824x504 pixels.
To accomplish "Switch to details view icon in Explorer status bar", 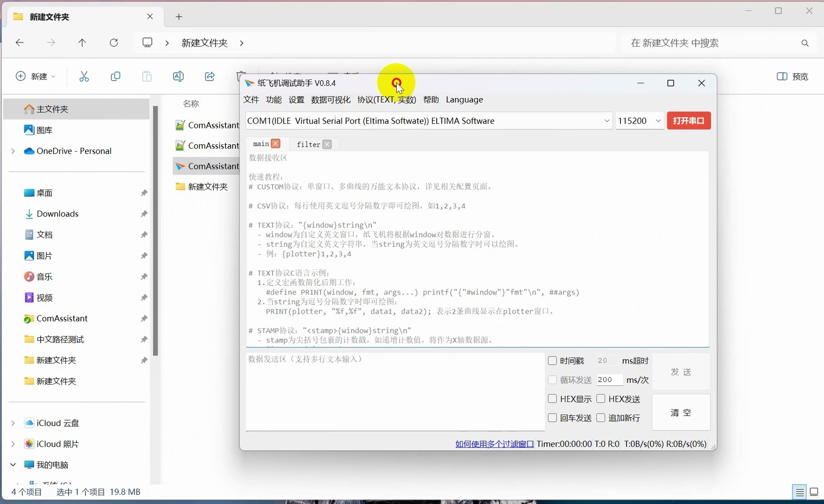I will click(800, 492).
